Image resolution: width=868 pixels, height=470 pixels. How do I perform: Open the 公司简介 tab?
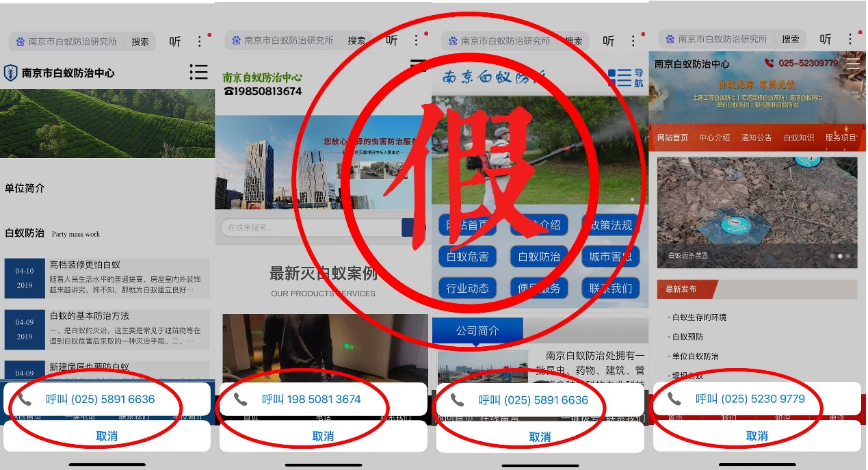coord(477,330)
